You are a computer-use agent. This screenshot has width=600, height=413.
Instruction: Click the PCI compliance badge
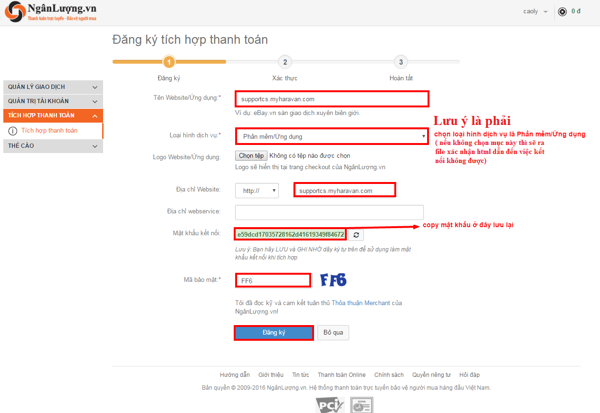329,405
